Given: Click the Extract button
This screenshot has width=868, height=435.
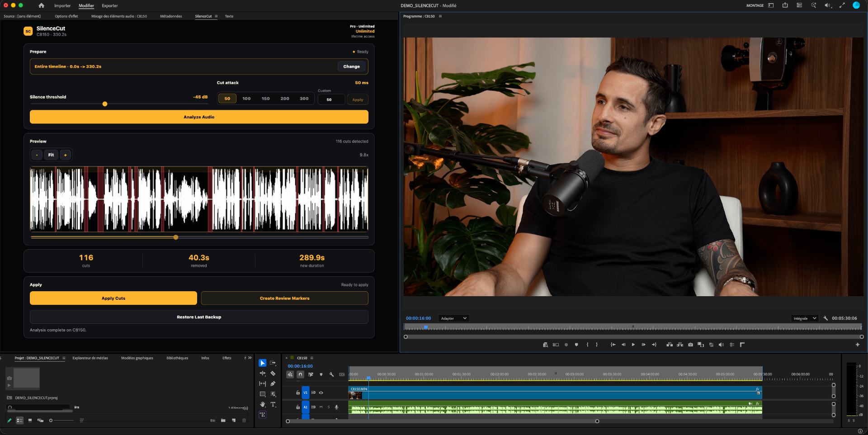Looking at the screenshot, I should pos(680,345).
